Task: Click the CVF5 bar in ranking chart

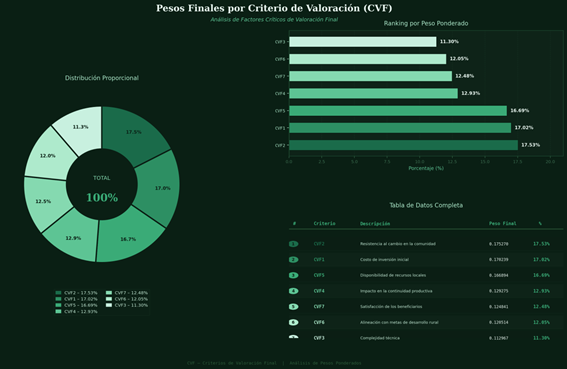Action: coord(398,111)
